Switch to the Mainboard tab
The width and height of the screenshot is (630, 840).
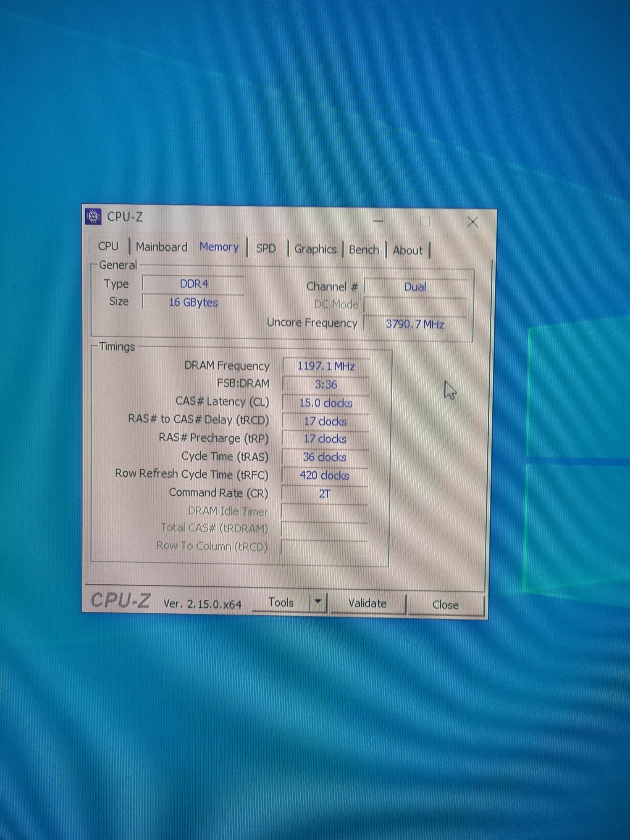click(x=162, y=247)
